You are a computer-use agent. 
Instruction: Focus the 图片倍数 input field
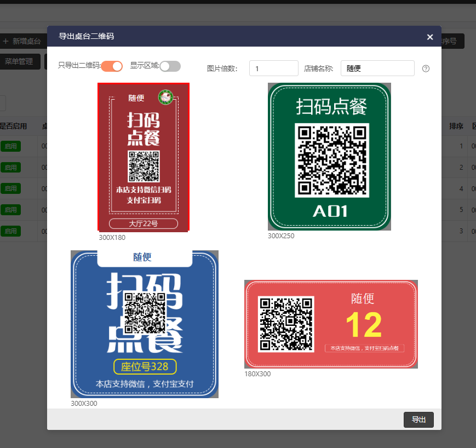tap(273, 68)
